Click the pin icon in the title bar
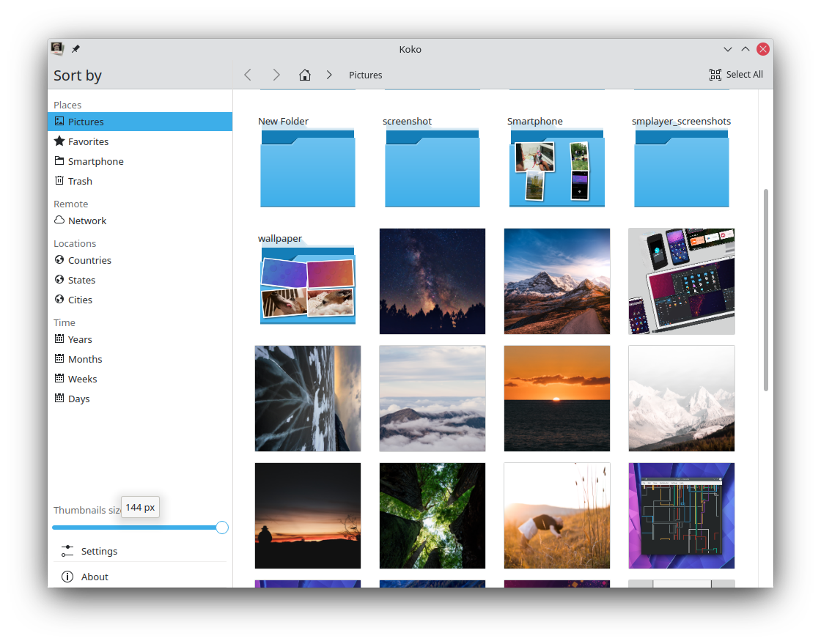Image resolution: width=821 pixels, height=644 pixels. (x=76, y=49)
